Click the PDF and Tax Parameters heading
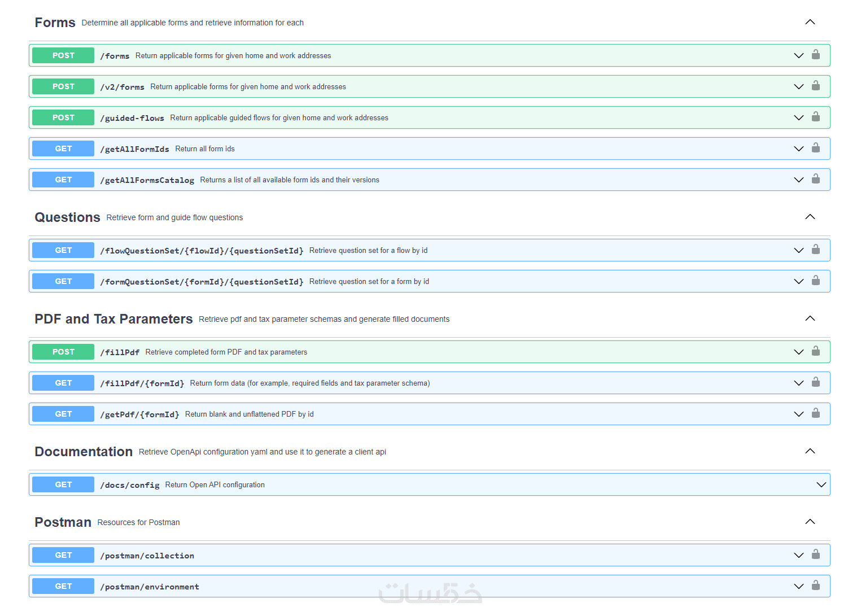Screen dimensions: 861x616 point(113,319)
